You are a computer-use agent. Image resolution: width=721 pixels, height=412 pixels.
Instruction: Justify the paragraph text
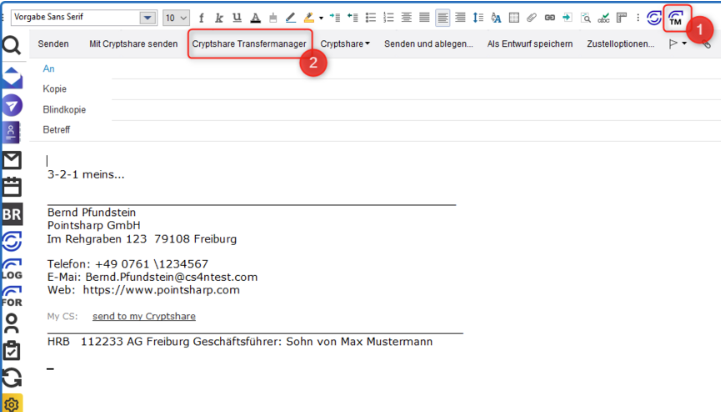[x=424, y=18]
